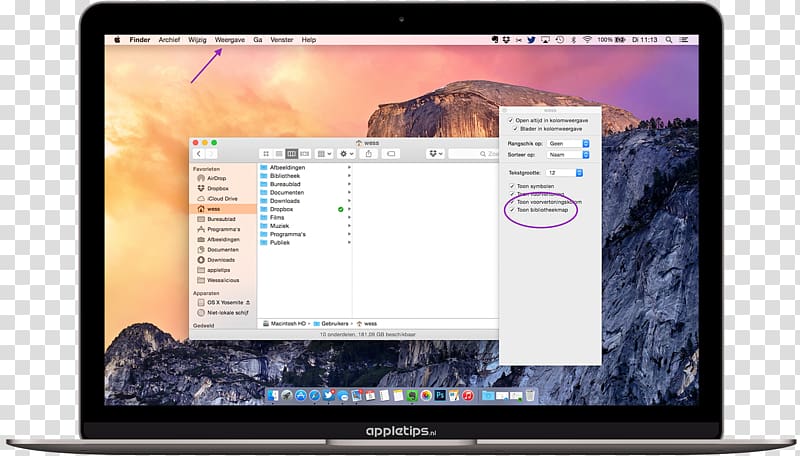800x456 pixels.
Task: Open the Finder share toolbar button
Action: point(368,154)
